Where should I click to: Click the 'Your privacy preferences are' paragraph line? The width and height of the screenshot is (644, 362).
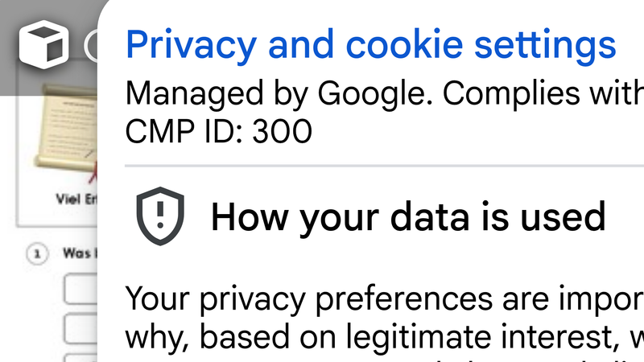point(385,299)
